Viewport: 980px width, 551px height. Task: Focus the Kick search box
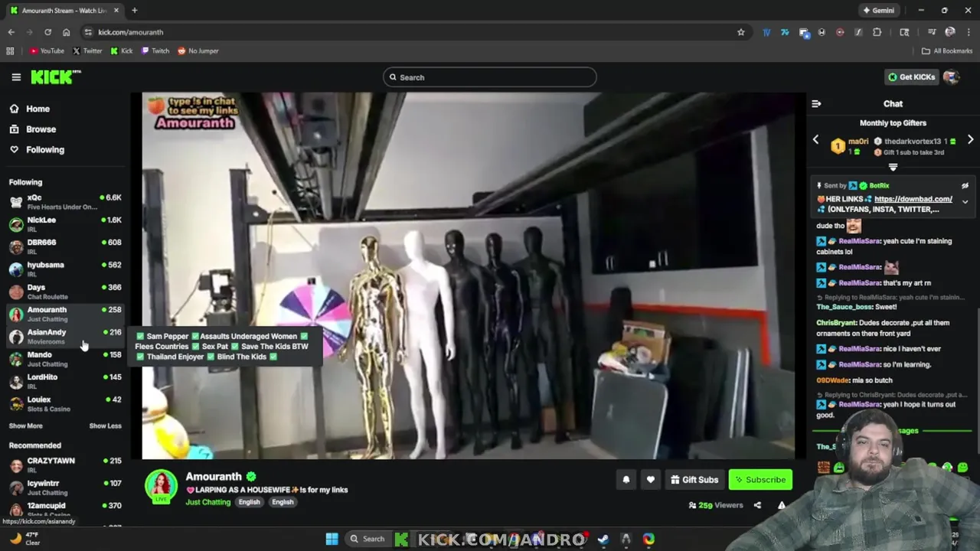tap(490, 77)
